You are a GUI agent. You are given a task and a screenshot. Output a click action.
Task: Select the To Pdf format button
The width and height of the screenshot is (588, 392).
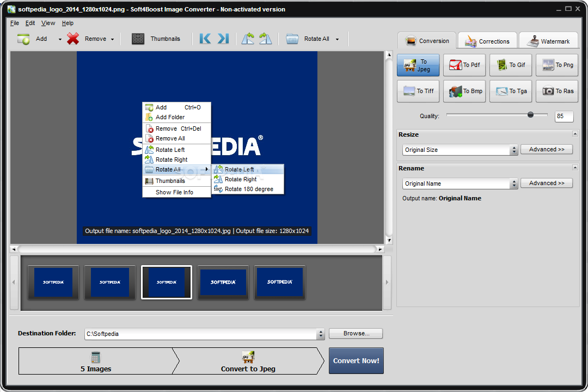coord(464,65)
